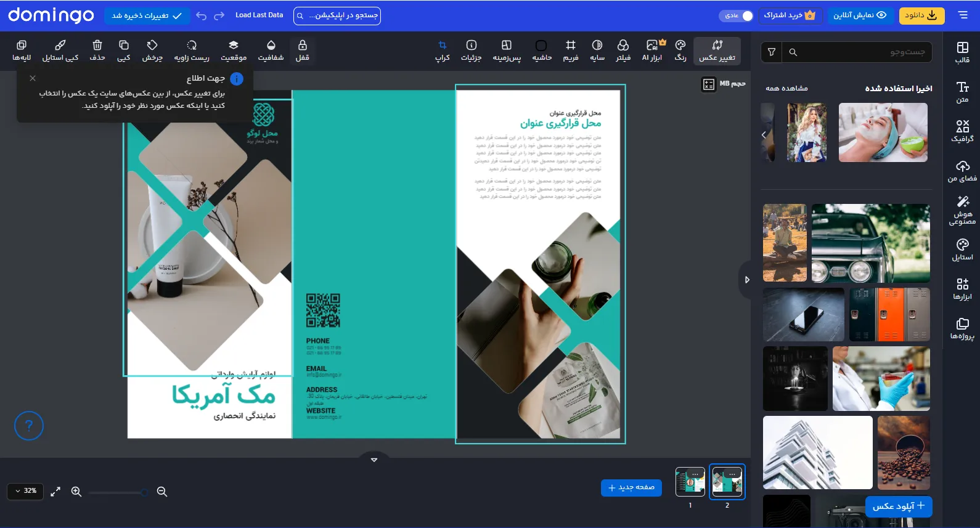Open the سایه shadow tool
Image resolution: width=980 pixels, height=528 pixels.
(597, 51)
